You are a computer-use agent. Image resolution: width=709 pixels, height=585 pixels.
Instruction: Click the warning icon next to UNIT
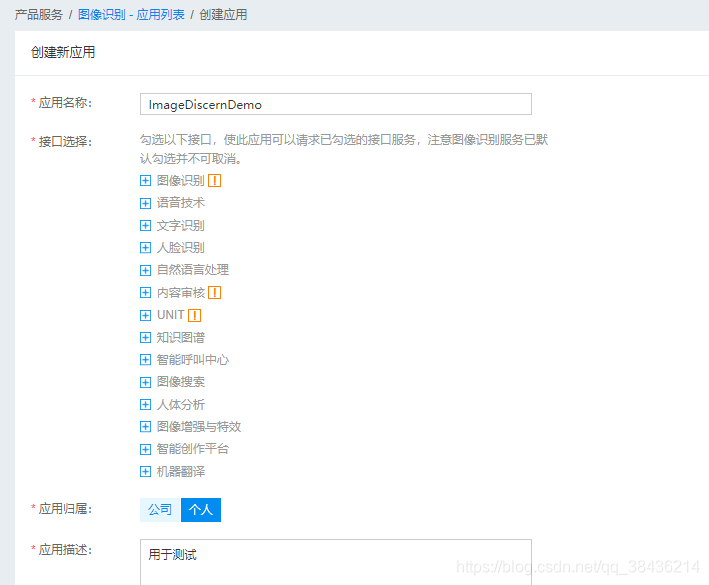[194, 315]
